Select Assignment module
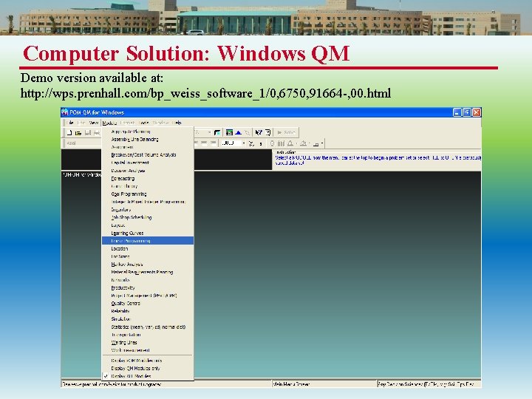Image resolution: width=532 pixels, height=399 pixels. (148, 147)
